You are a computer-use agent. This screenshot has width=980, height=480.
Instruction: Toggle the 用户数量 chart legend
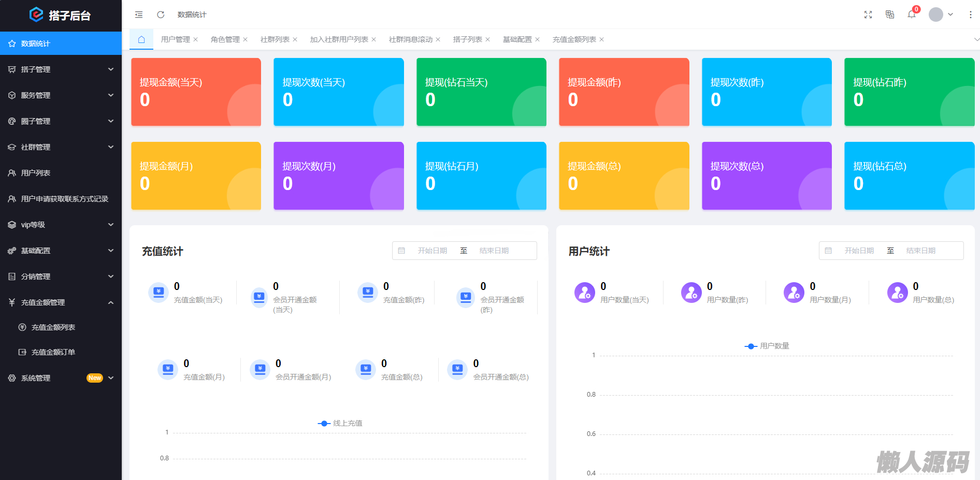[767, 346]
